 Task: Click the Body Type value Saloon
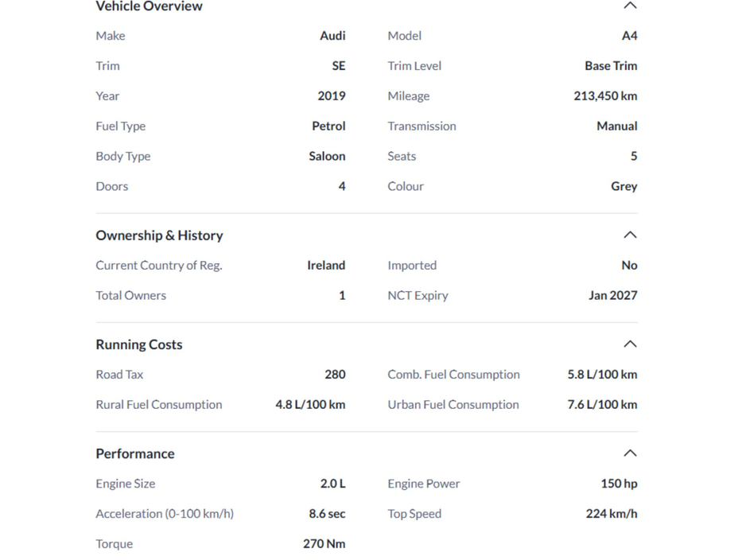(x=328, y=156)
